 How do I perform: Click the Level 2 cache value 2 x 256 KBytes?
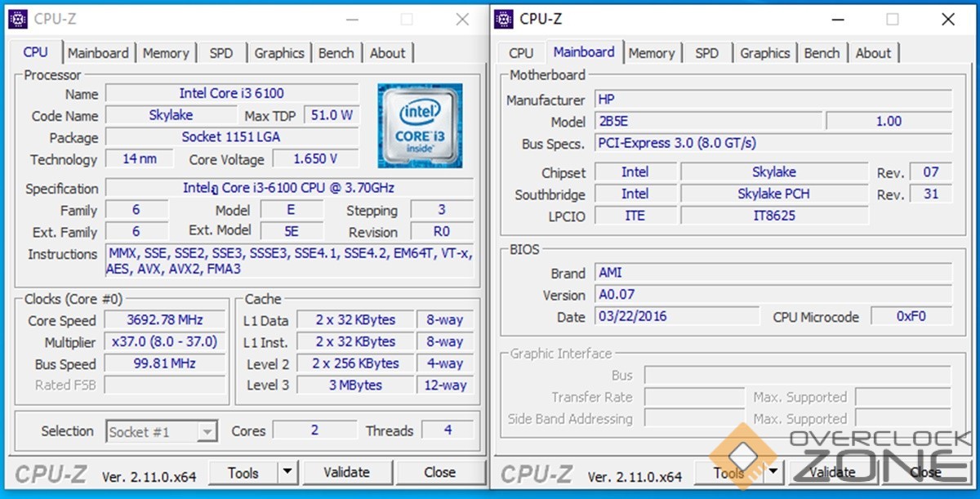[x=355, y=363]
